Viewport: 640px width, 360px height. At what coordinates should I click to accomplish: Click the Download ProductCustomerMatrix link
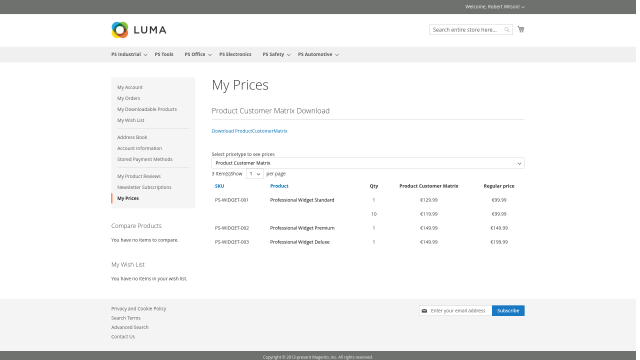coord(249,131)
